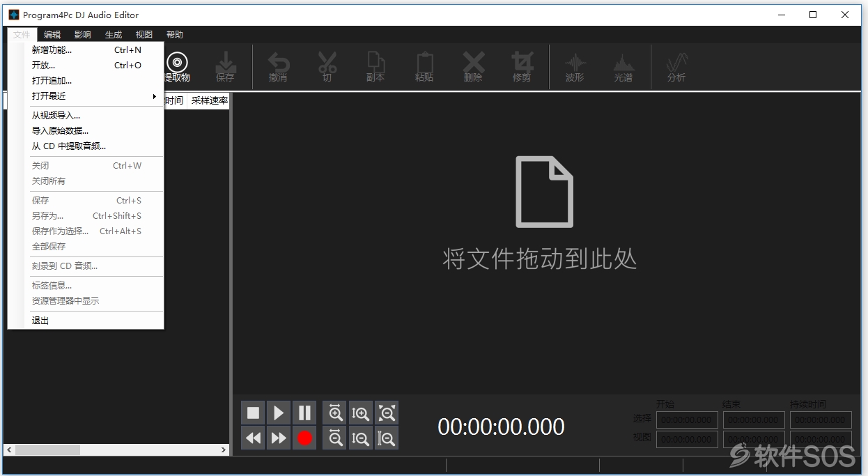Image resolution: width=868 pixels, height=476 pixels.
Task: Click vertical zoom-in magnifier icon
Action: (x=361, y=413)
